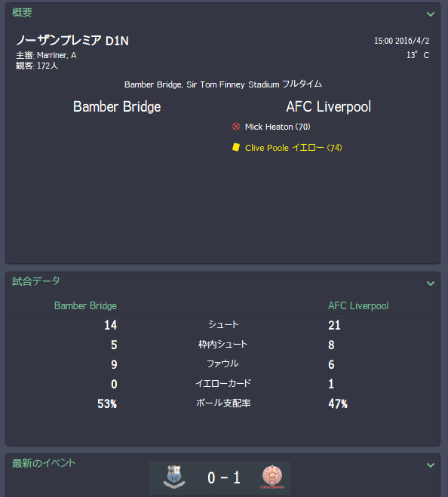Open AFC Liverpool team name in overview
The image size is (448, 497).
coord(329,107)
